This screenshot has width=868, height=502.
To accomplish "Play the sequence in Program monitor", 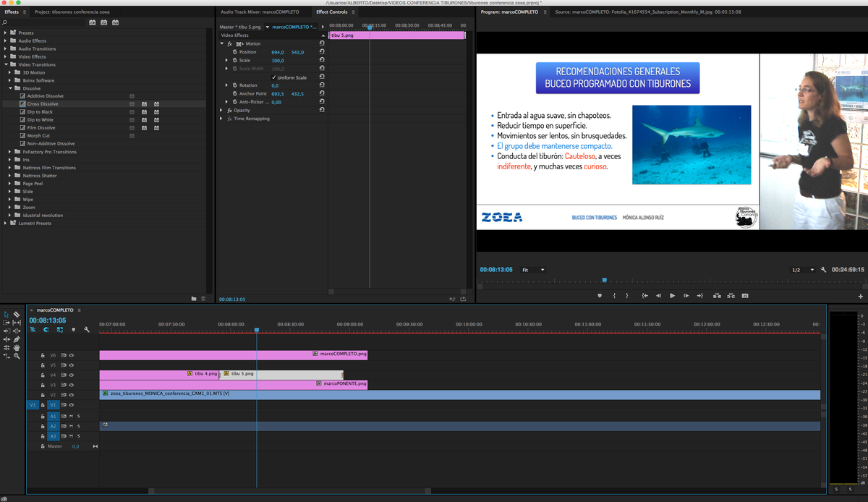I will click(672, 296).
